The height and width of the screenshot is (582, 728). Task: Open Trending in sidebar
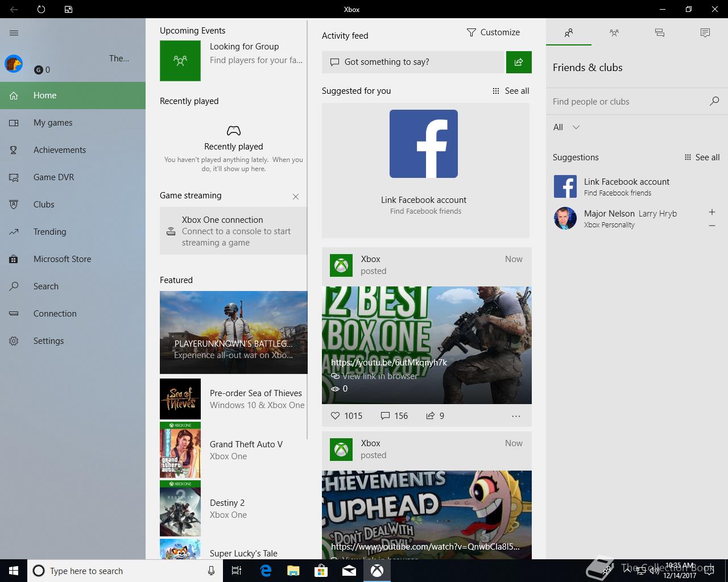point(73,232)
